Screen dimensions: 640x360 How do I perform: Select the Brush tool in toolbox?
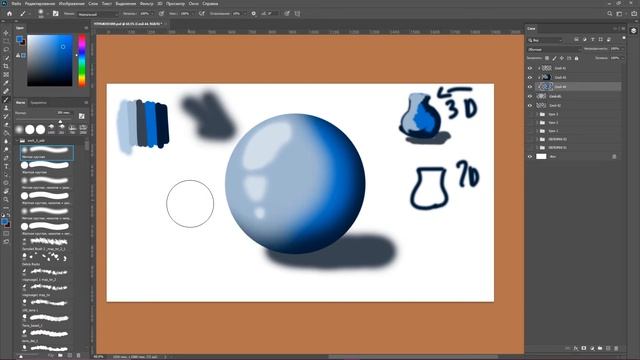(x=6, y=100)
